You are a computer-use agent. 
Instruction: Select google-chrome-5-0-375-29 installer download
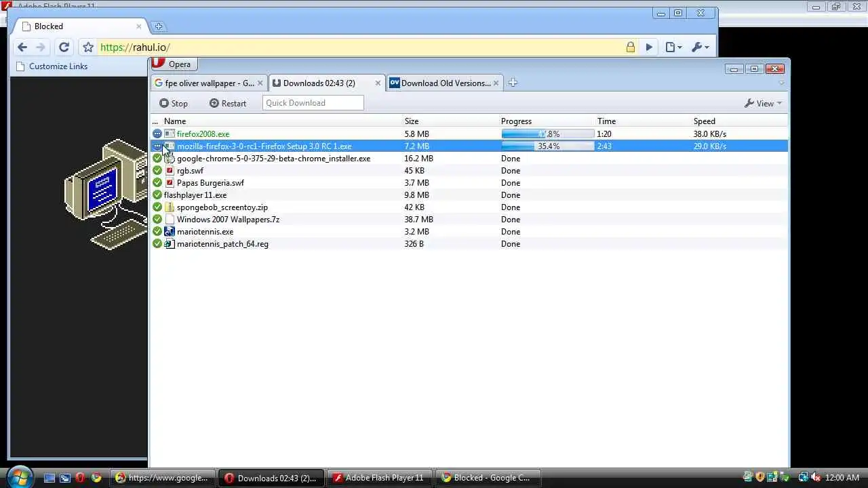[469, 158]
